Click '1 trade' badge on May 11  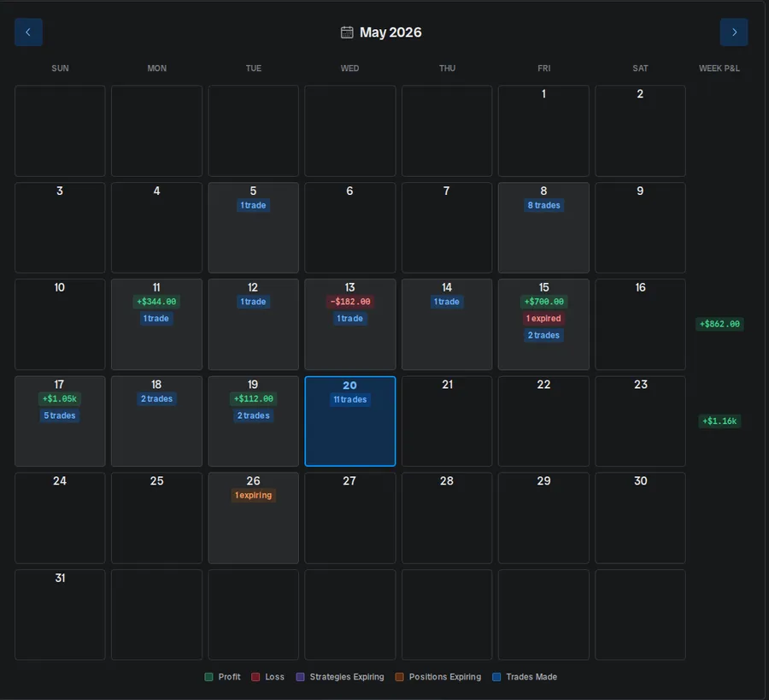(156, 318)
